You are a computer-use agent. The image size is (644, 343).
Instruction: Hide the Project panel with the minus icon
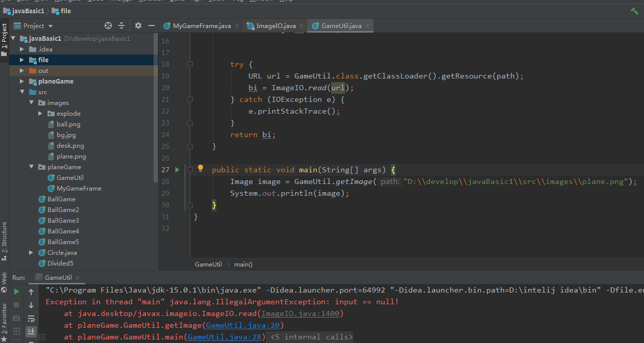[151, 25]
